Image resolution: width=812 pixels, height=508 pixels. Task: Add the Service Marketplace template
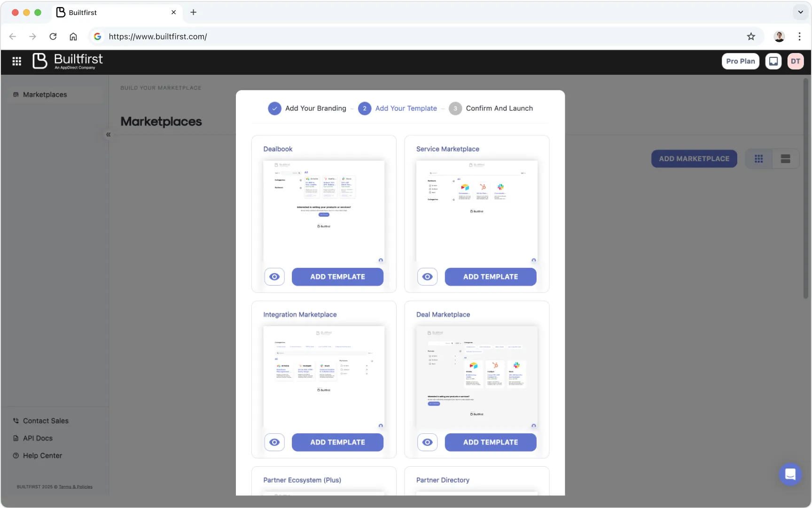pos(490,277)
